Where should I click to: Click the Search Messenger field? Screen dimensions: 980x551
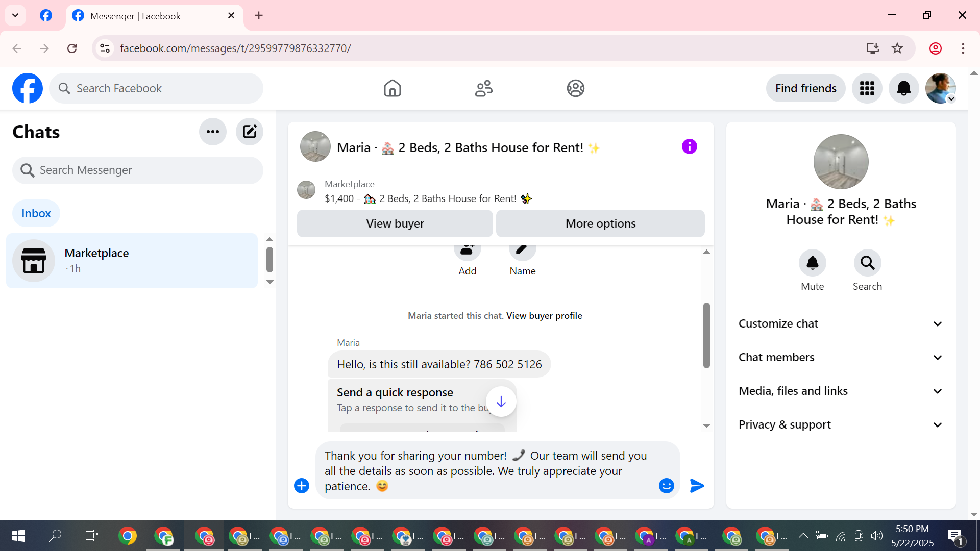tap(138, 170)
